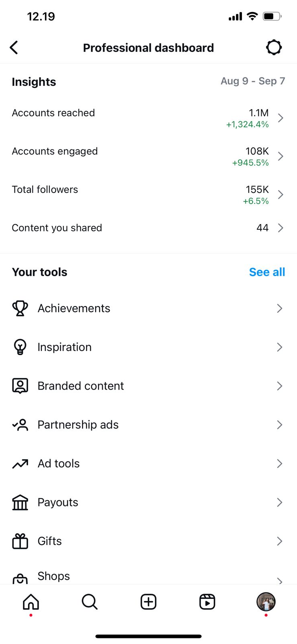Expand Accounts engaged details chevron
Screen dimensions: 297x644
(281, 156)
